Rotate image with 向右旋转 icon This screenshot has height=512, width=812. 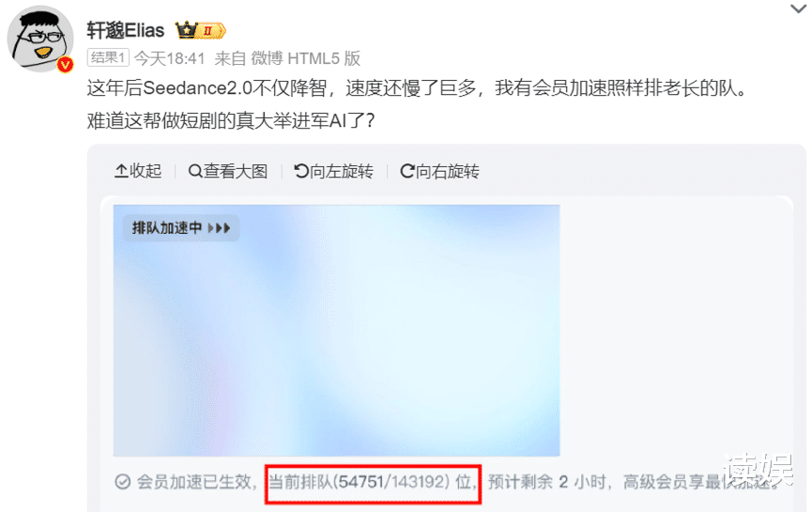pos(407,171)
